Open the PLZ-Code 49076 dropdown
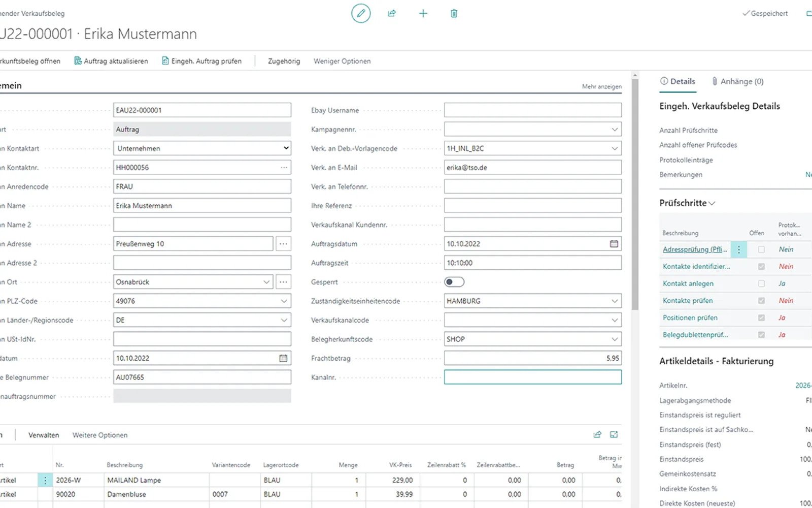This screenshot has height=508, width=812. click(x=284, y=301)
